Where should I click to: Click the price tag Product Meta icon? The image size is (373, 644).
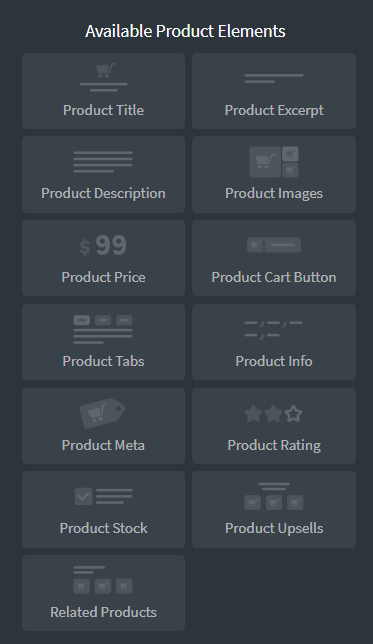[x=102, y=413]
